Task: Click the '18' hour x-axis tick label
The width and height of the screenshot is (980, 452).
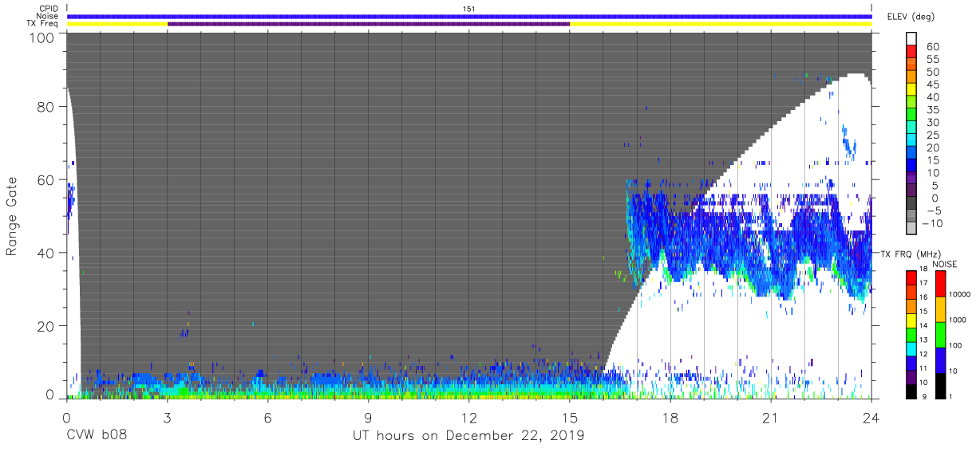Action: point(670,418)
